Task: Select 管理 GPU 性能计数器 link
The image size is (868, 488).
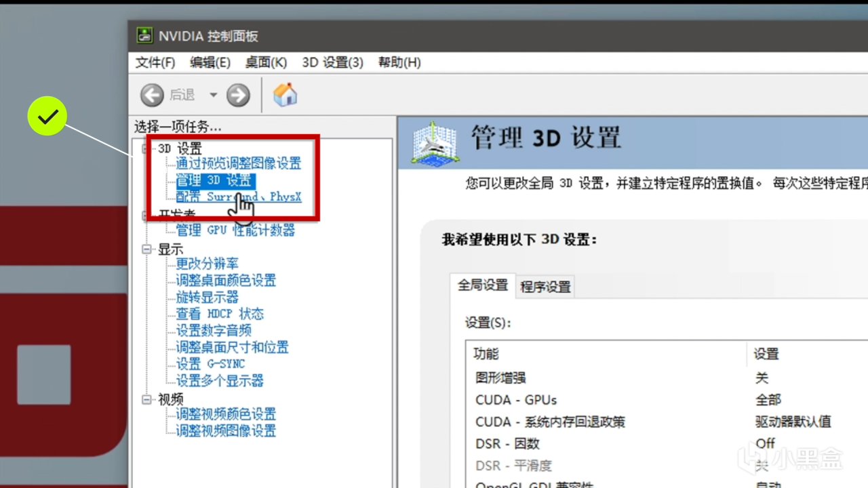Action: tap(235, 230)
